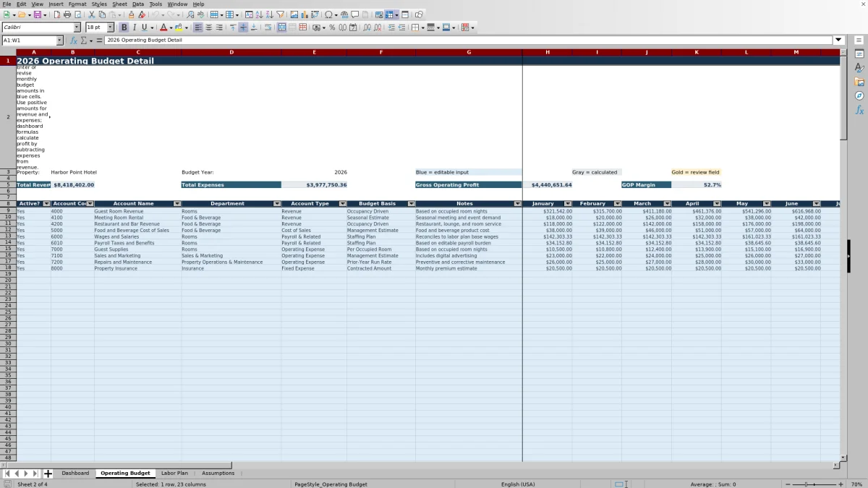
Task: Click the Copy icon
Action: pyautogui.click(x=101, y=14)
